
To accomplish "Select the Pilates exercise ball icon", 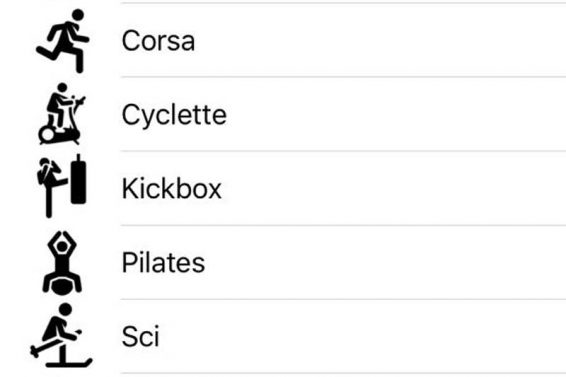I will [62, 263].
